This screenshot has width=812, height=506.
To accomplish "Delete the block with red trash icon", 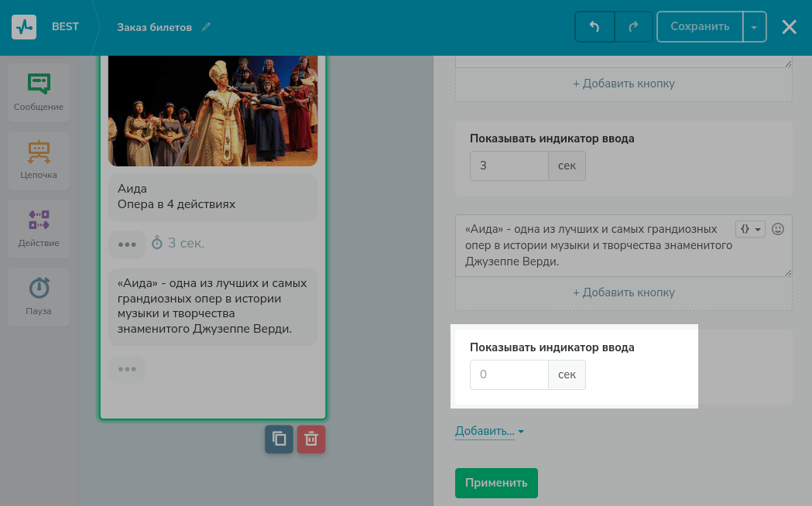I will point(311,439).
